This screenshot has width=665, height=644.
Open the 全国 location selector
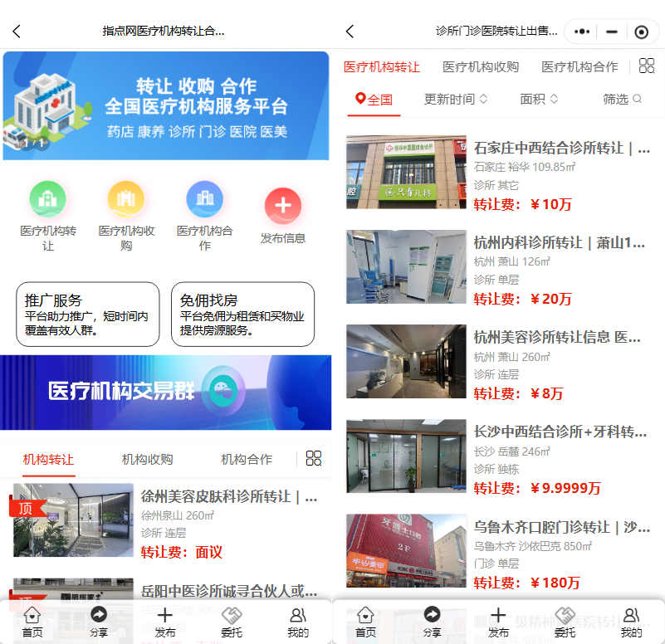coord(374,100)
